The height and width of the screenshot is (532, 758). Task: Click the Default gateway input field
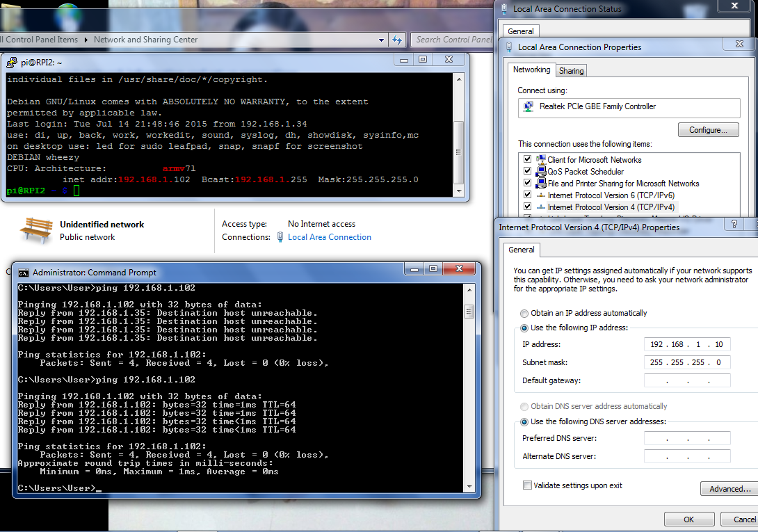point(686,381)
